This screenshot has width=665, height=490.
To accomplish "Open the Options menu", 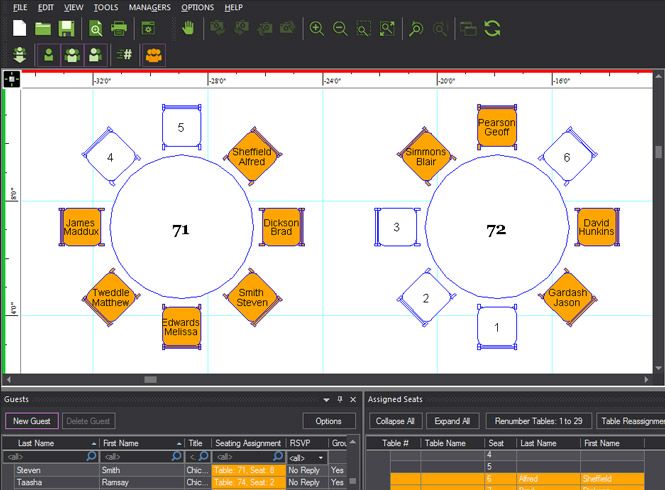I will [198, 7].
